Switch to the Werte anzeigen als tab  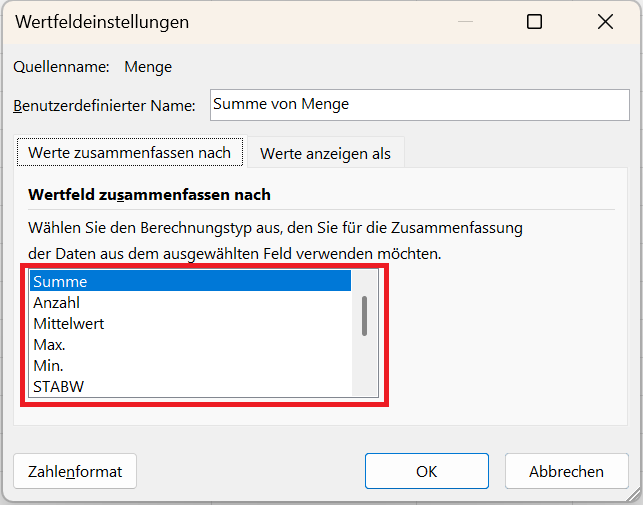325,154
